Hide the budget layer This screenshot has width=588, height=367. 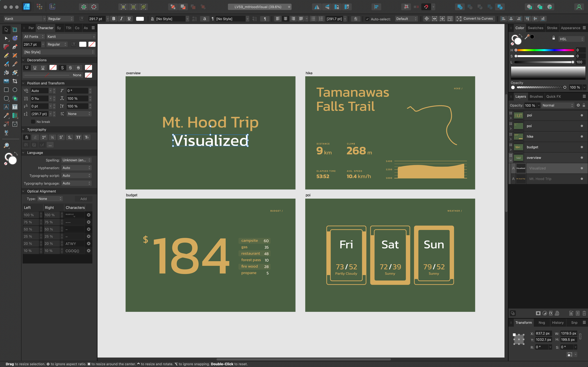point(582,147)
